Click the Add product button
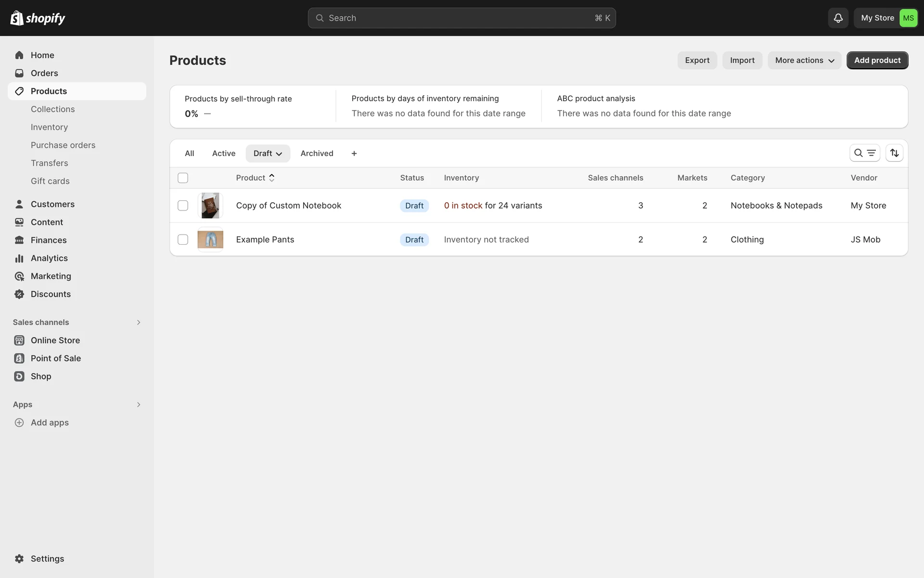Screen dimensions: 924x578 [877, 60]
